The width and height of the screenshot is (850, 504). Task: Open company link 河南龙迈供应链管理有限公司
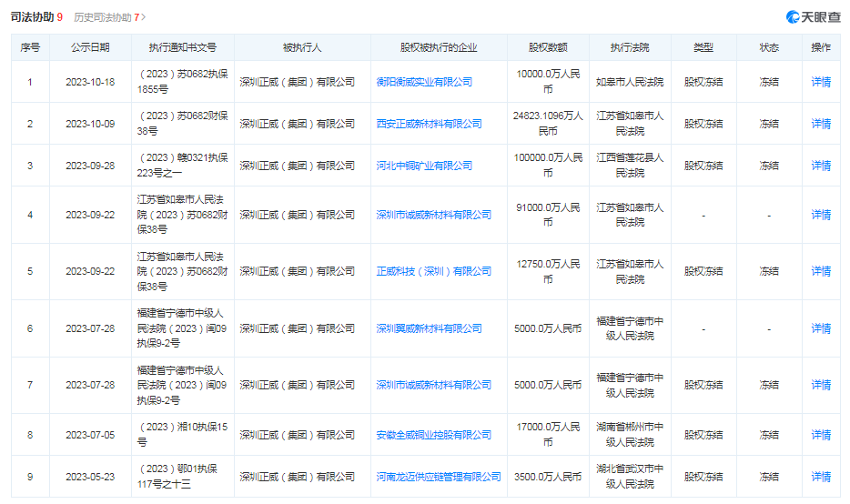pyautogui.click(x=439, y=477)
